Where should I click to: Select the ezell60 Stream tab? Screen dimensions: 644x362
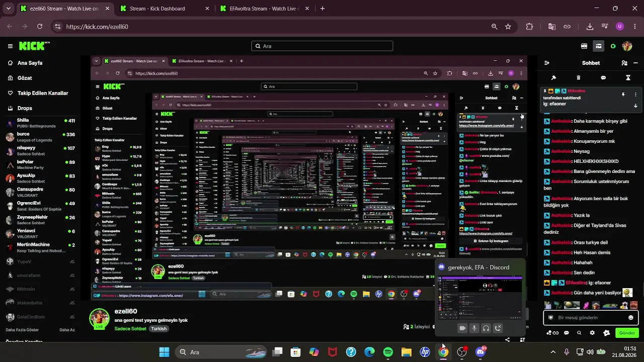click(x=64, y=9)
